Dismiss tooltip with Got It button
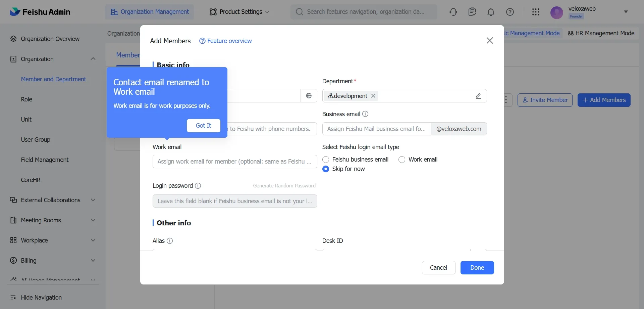Viewport: 644px width, 309px height. (203, 126)
